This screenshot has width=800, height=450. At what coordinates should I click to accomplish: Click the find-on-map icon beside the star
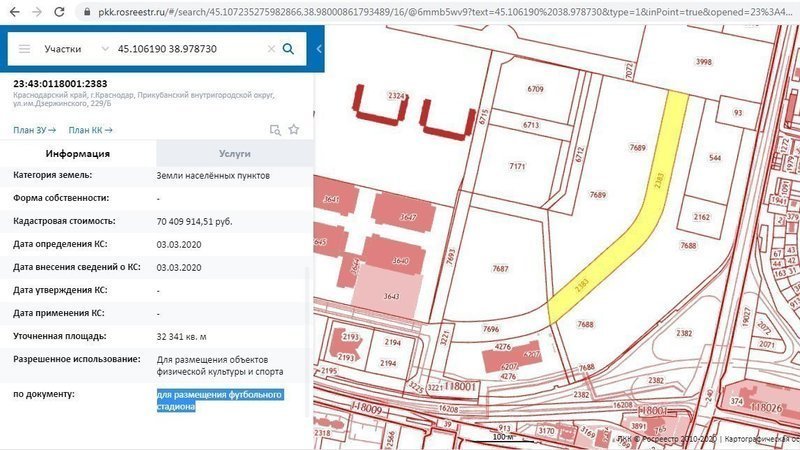click(x=275, y=129)
